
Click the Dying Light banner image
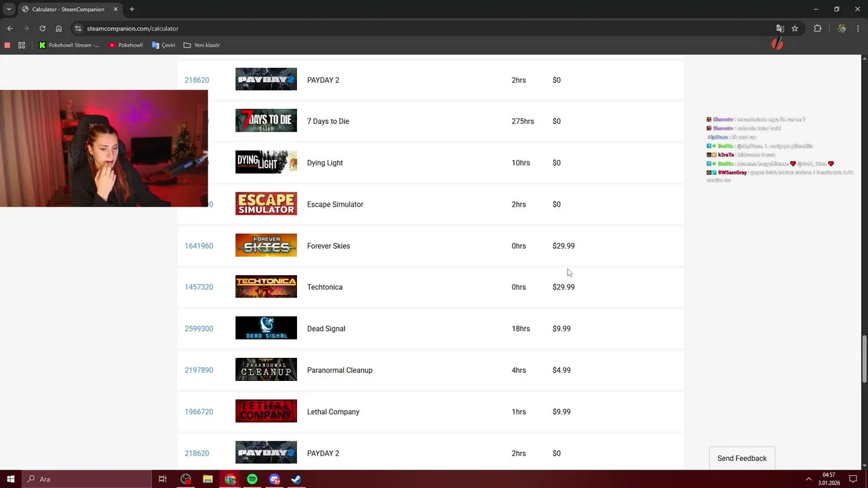click(x=266, y=162)
